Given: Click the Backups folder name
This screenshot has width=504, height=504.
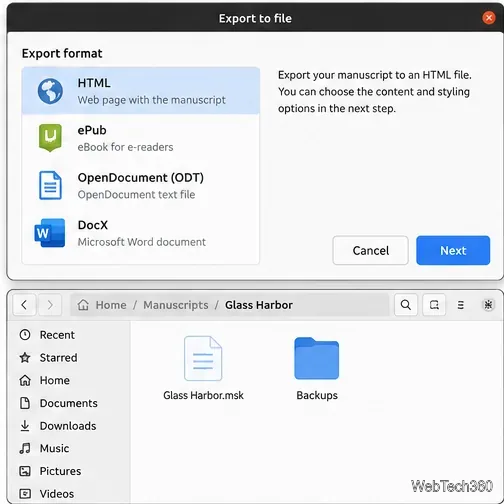Looking at the screenshot, I should tap(317, 395).
